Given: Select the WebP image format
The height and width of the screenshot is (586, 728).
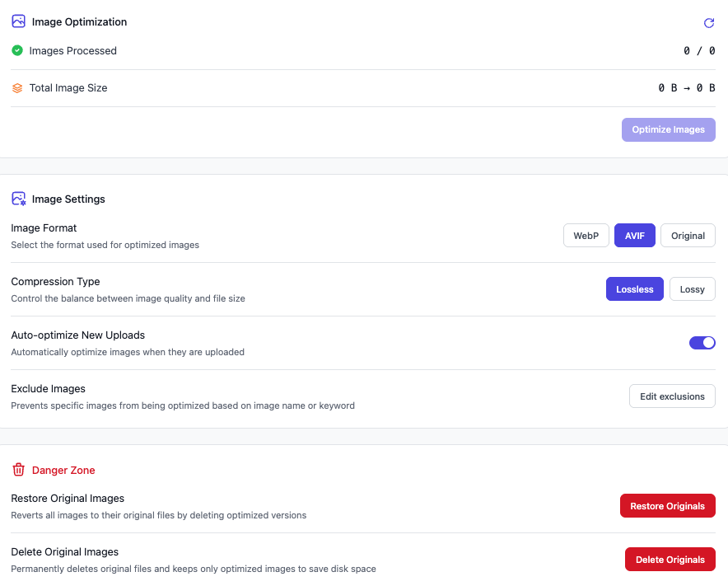Looking at the screenshot, I should point(586,236).
